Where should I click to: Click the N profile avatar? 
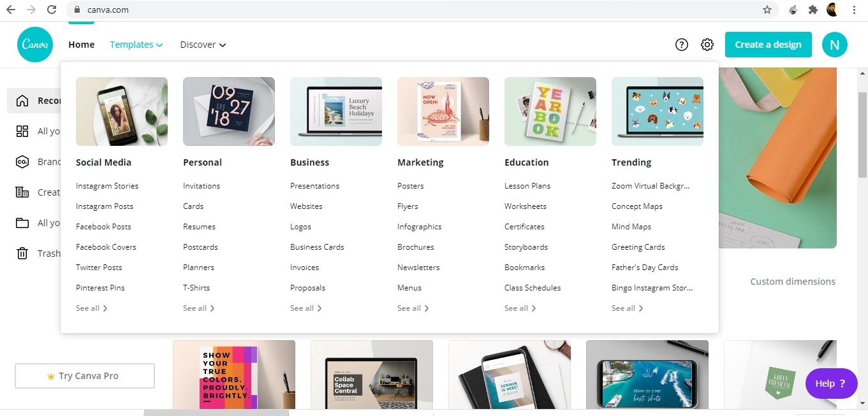[x=835, y=45]
